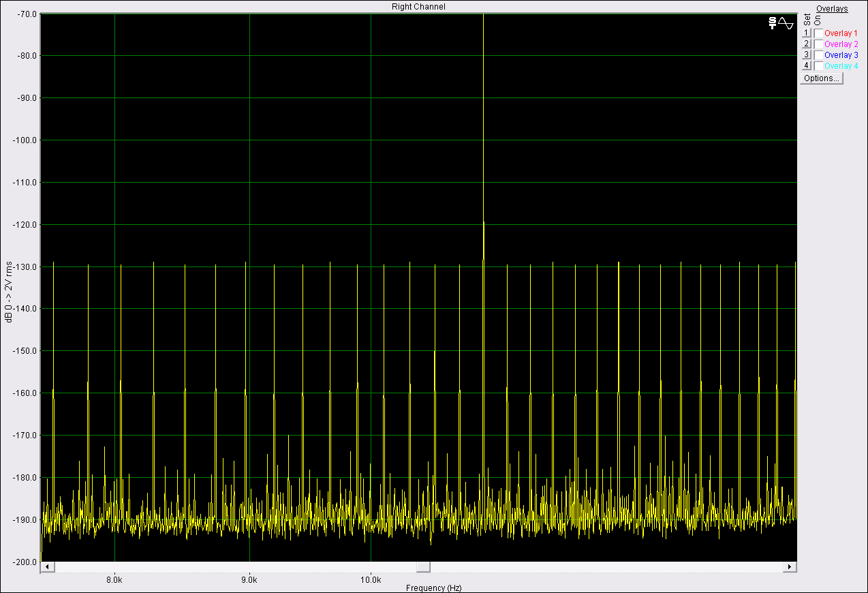868x593 pixels.
Task: Click the 10.0k frequency tick label
Action: [371, 580]
